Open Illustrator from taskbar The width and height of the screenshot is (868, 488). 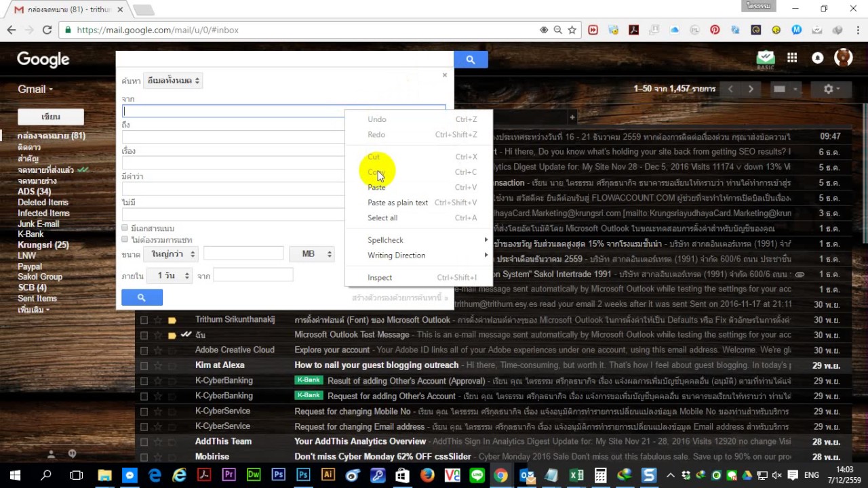[x=328, y=475]
